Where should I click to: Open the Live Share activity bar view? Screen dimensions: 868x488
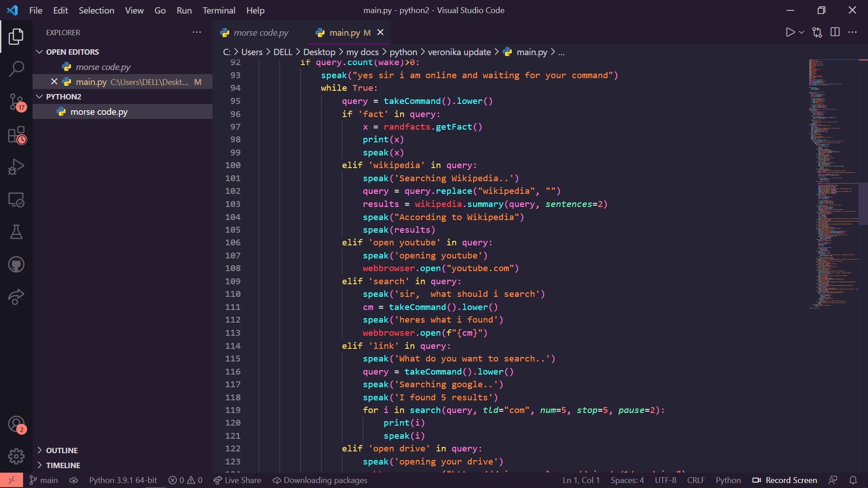coord(16,297)
